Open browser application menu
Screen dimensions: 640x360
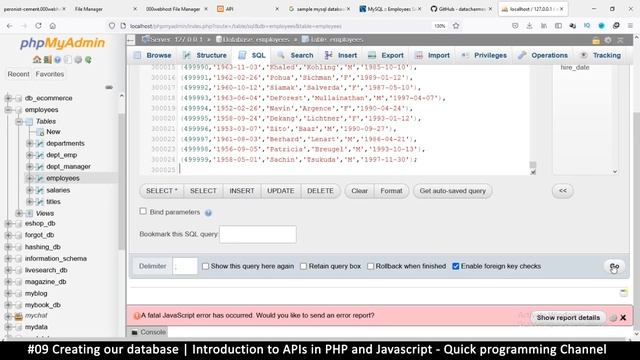click(631, 26)
